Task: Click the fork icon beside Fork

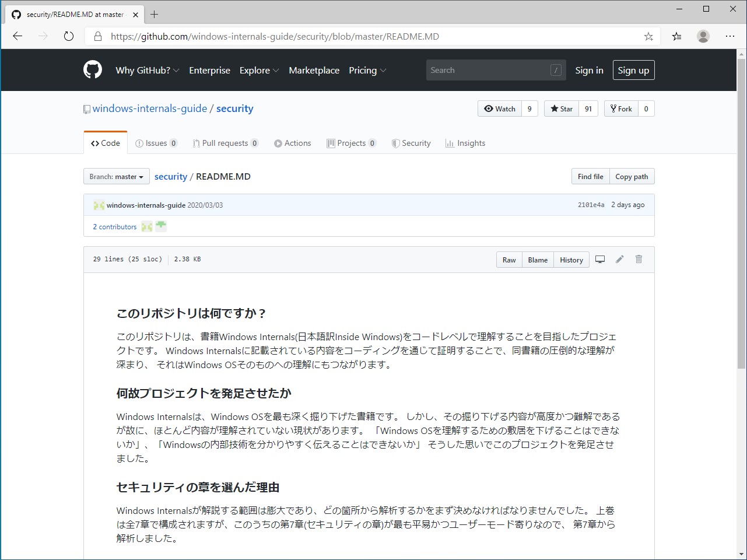Action: click(612, 108)
